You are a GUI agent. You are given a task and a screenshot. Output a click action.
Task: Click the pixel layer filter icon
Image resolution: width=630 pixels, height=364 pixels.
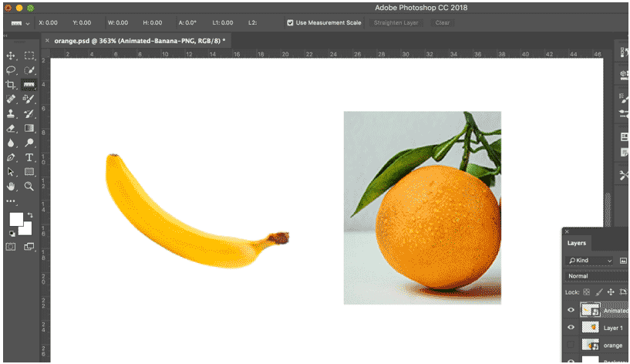[x=623, y=261]
